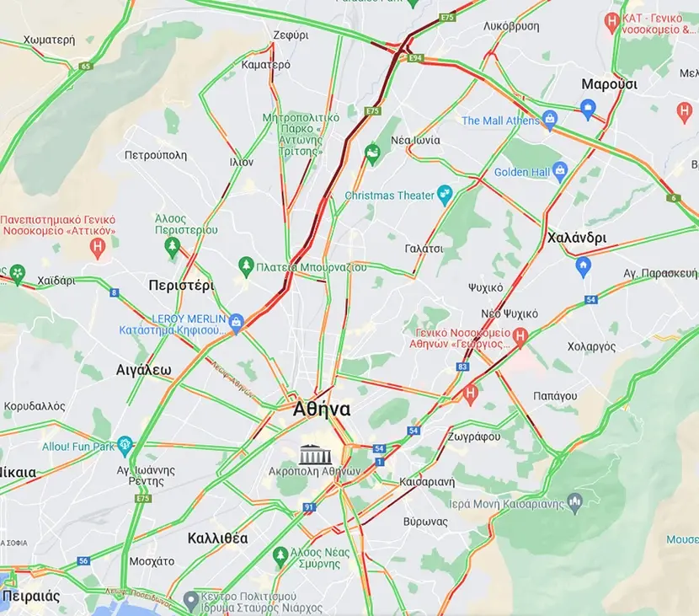Open the Allou! Fun Park marker

(x=125, y=446)
